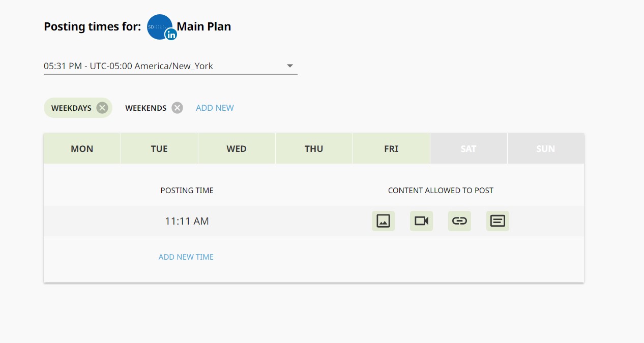Viewport: 644px width, 343px height.
Task: Toggle FRI day in schedule
Action: [x=391, y=148]
